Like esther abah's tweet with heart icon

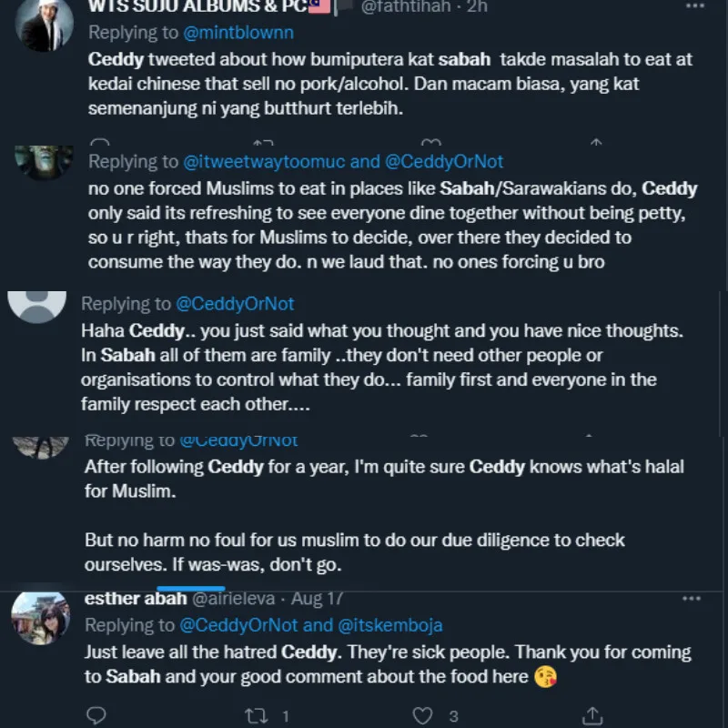coord(421,715)
